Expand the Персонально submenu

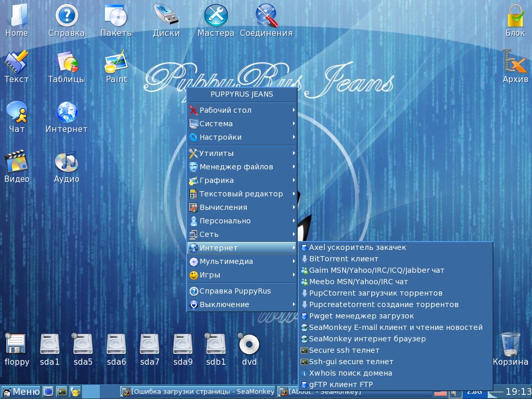pos(242,221)
